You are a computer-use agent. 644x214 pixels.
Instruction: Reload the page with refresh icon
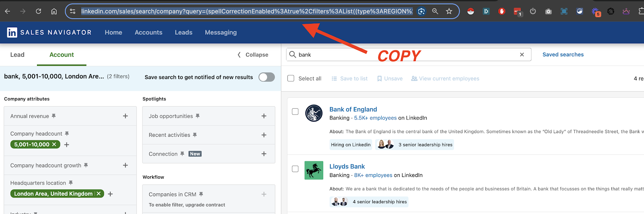38,11
